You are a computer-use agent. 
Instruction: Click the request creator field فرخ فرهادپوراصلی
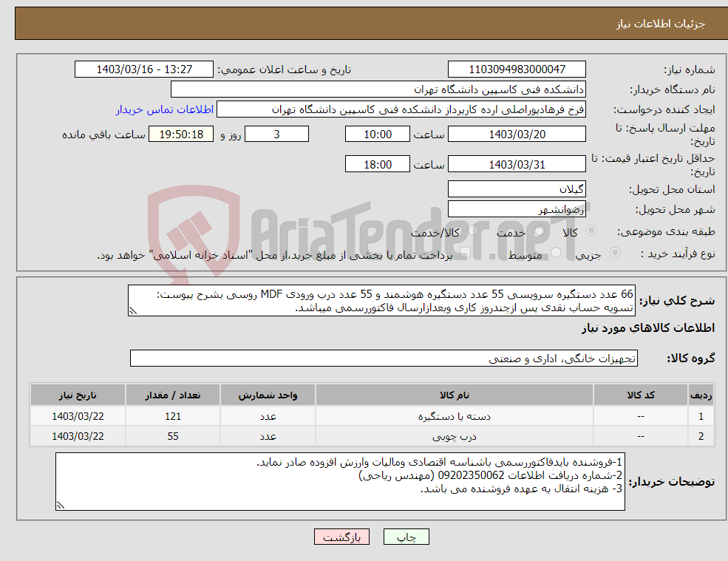coord(401,109)
